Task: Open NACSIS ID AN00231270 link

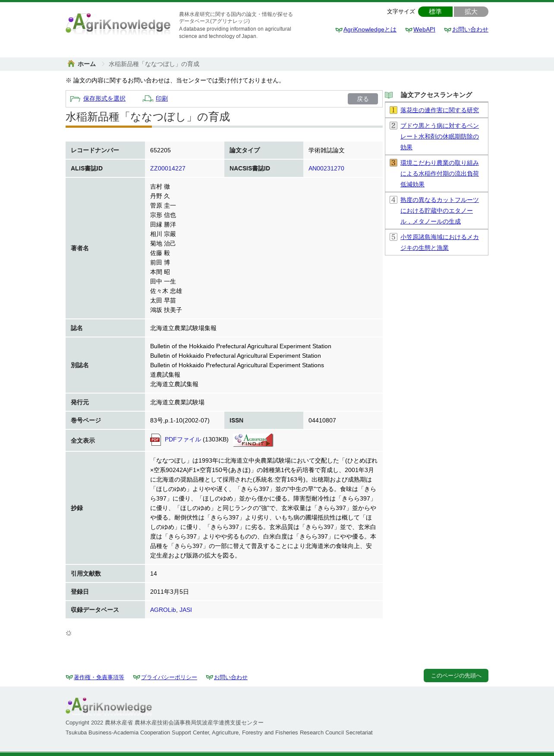Action: click(x=326, y=168)
